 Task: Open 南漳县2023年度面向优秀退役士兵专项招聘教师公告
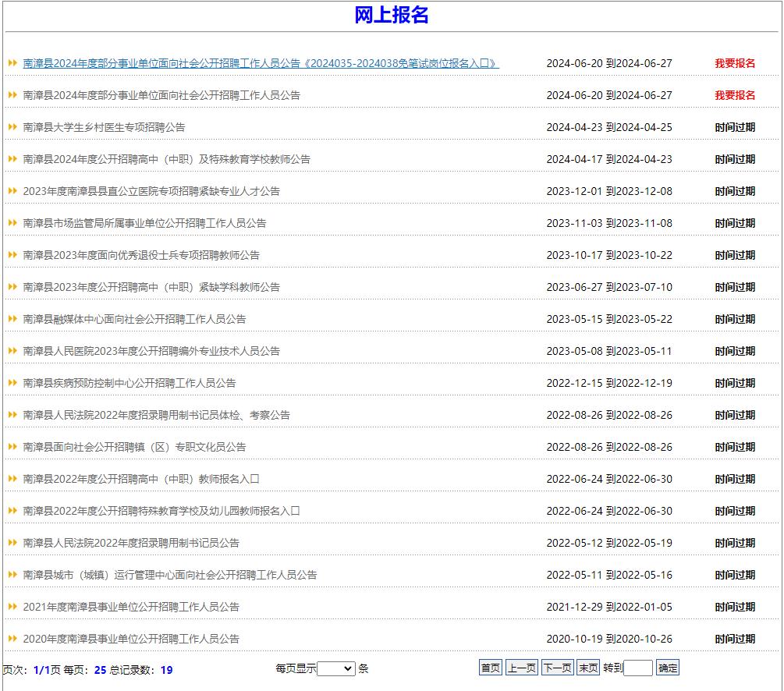[x=141, y=256]
